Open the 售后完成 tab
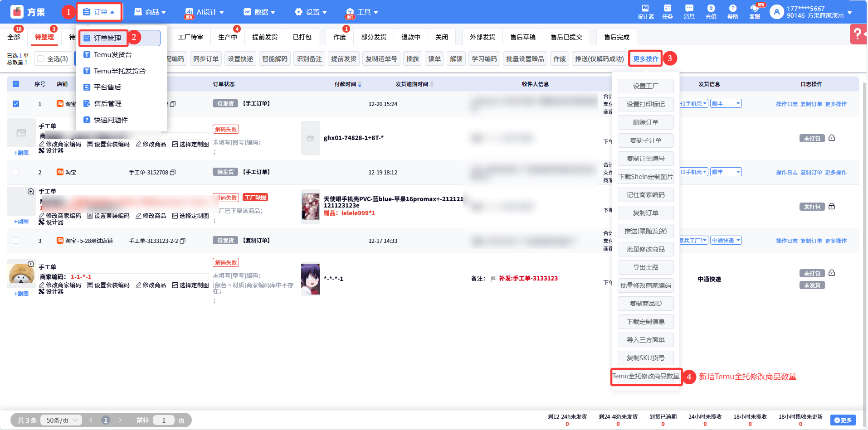 (617, 37)
